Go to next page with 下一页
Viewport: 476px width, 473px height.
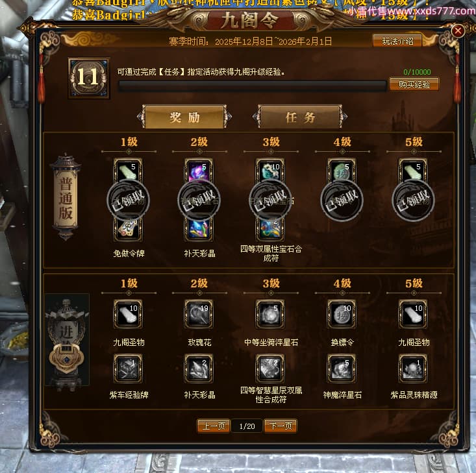[281, 426]
